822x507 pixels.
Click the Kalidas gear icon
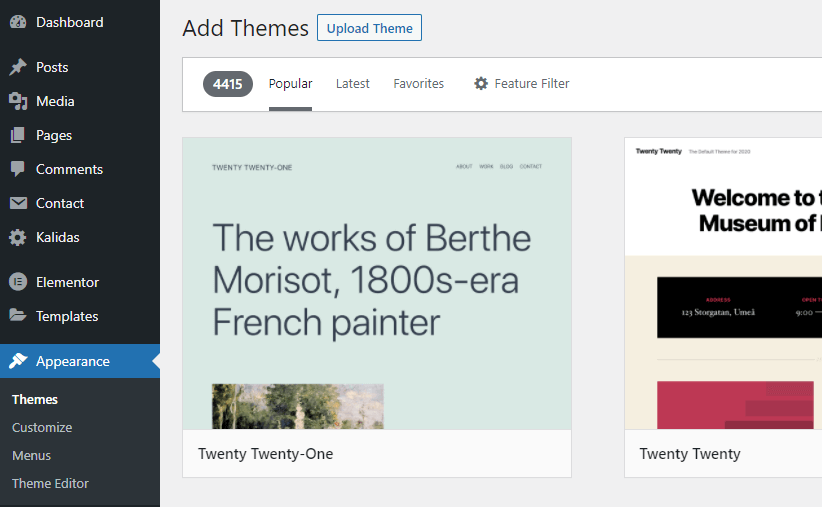(18, 237)
